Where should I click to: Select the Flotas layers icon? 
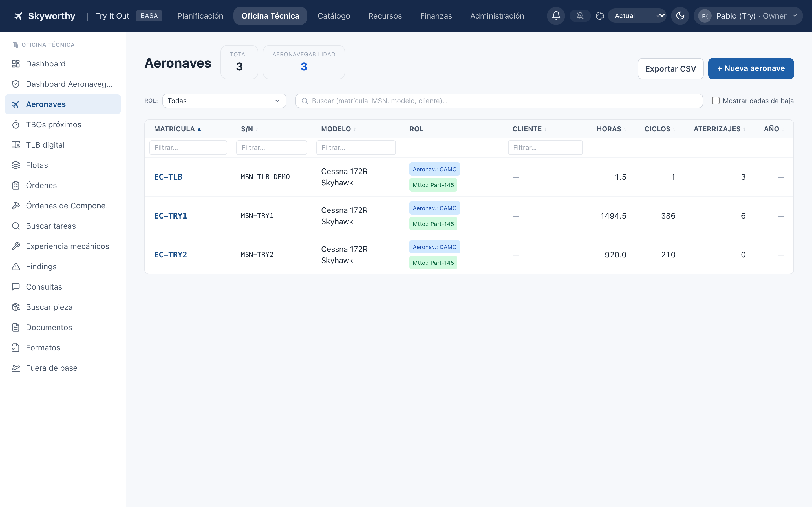coord(16,165)
